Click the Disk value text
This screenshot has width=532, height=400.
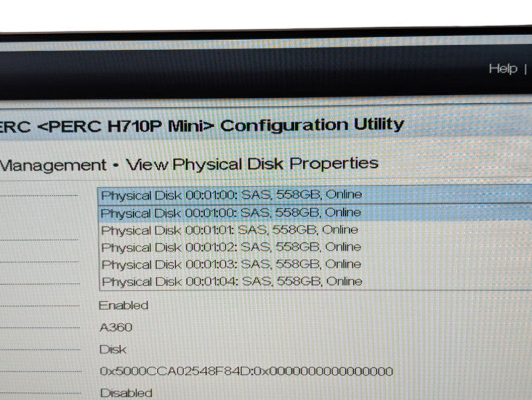(x=112, y=349)
